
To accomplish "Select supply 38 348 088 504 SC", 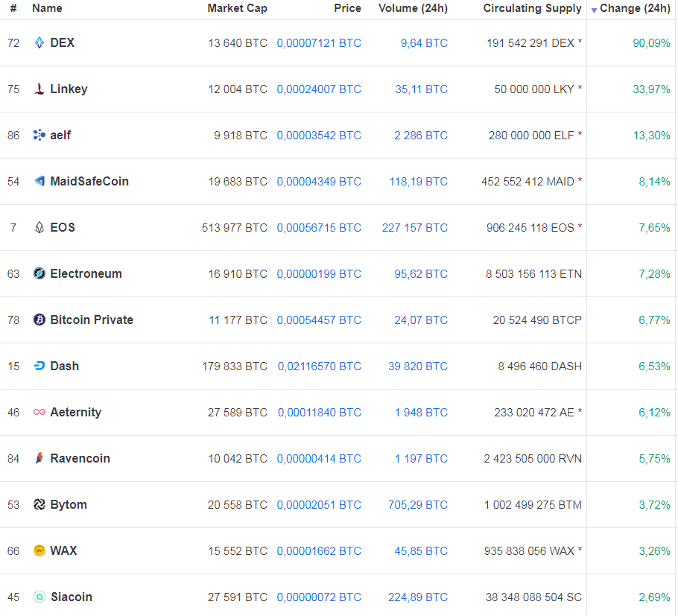I will (x=533, y=597).
